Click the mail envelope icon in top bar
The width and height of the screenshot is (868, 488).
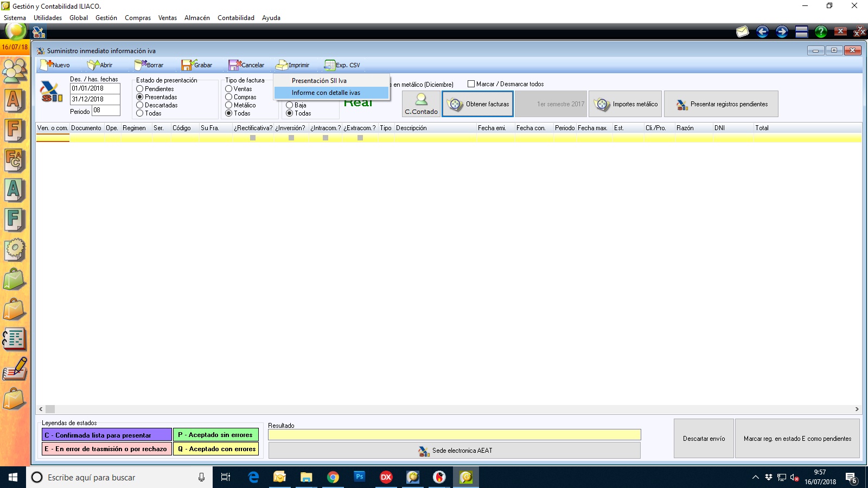click(742, 31)
